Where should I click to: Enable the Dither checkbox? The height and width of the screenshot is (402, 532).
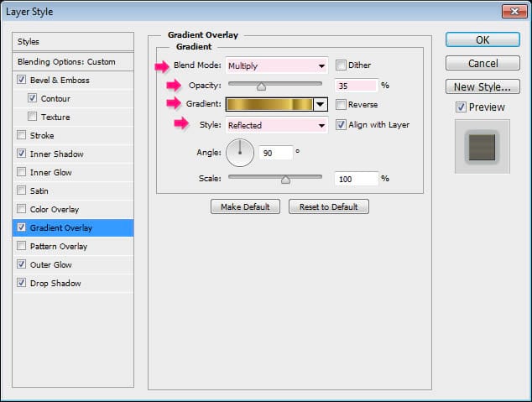click(341, 65)
